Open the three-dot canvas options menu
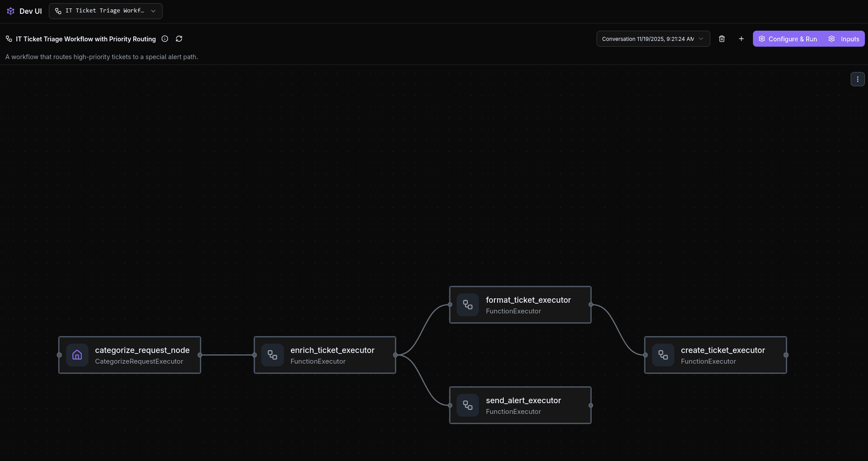 [858, 79]
